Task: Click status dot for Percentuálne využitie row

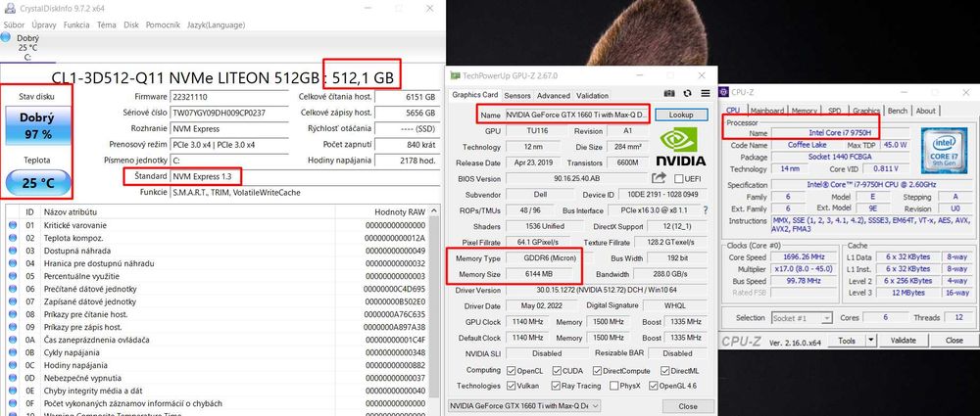Action: coord(13,276)
